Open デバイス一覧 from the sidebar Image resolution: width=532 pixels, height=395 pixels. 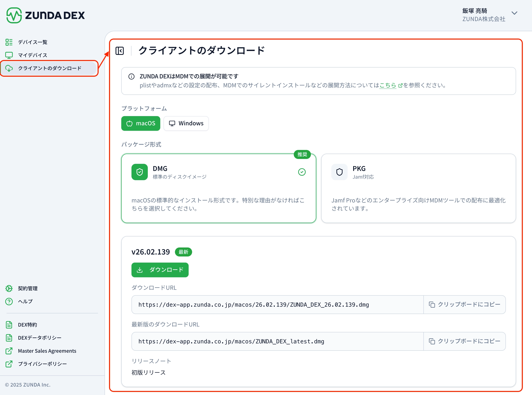(x=32, y=42)
